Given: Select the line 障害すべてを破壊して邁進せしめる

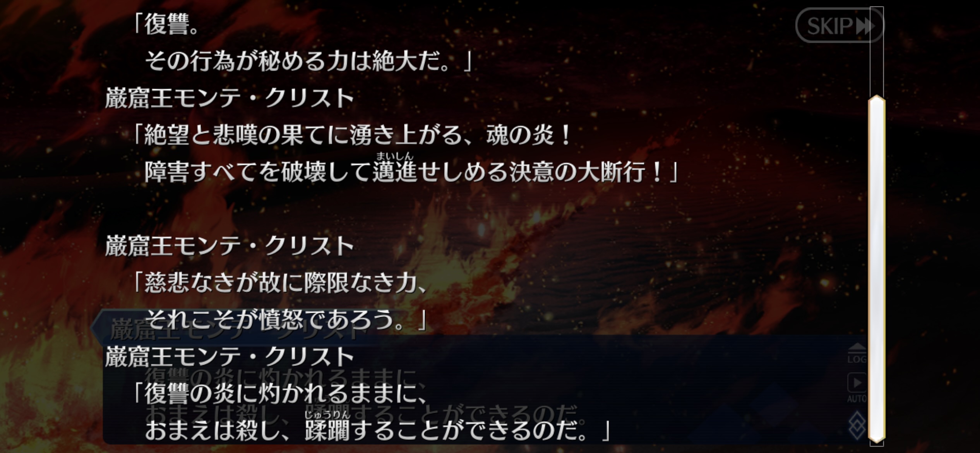Looking at the screenshot, I should point(411,172).
